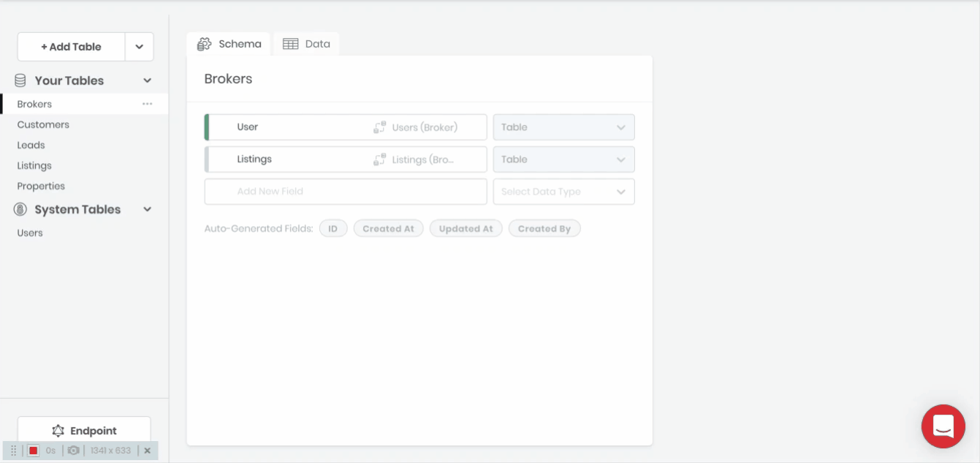Switch to the Data tab
Viewport: 980px width, 463px height.
pyautogui.click(x=307, y=44)
